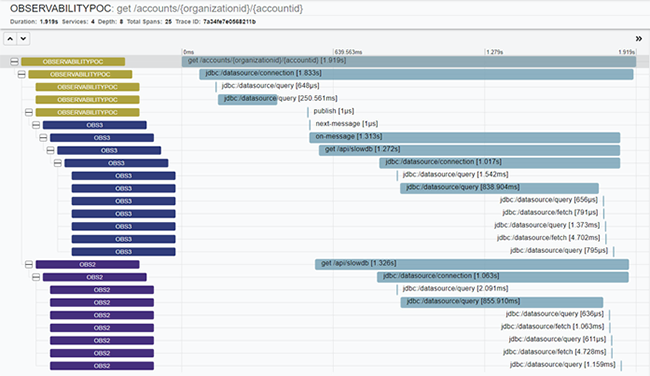The image size is (650, 376).
Task: Select the jdbc:/datasource/connection [1.063s] span bar
Action: point(503,277)
